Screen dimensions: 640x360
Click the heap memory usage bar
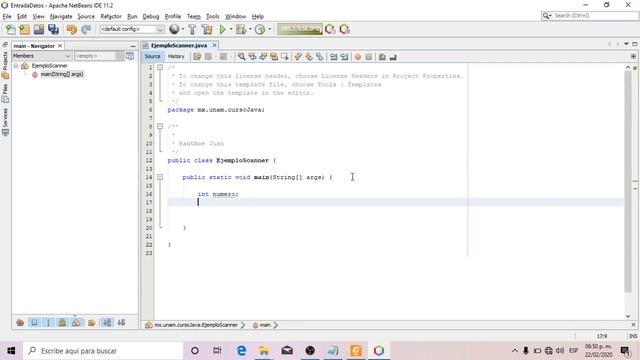point(300,29)
